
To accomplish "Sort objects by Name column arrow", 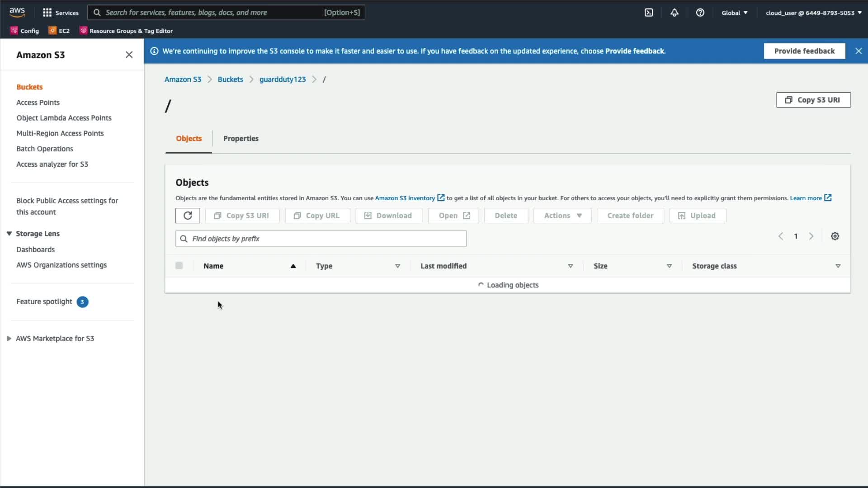I will [293, 266].
